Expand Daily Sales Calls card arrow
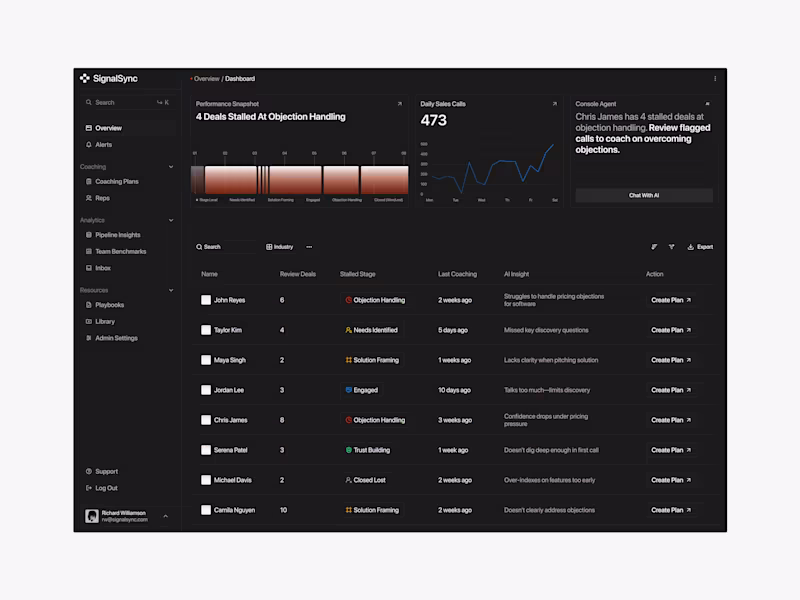The image size is (800, 600). pyautogui.click(x=555, y=104)
